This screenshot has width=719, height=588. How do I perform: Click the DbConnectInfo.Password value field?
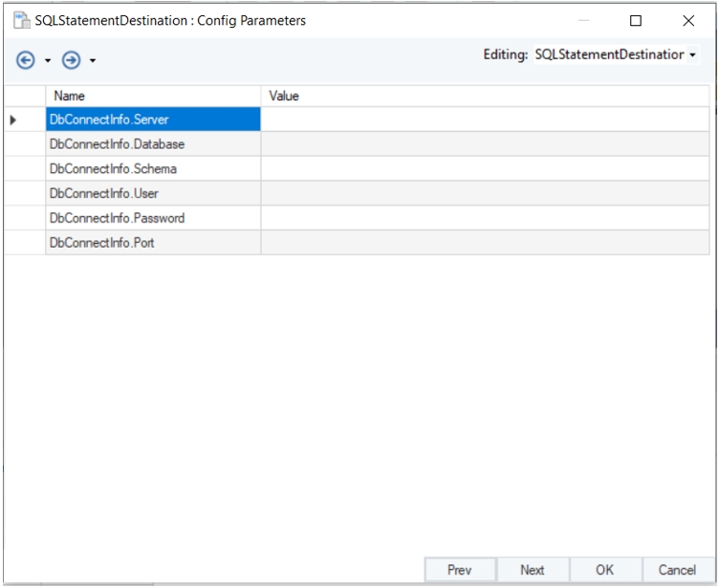point(485,219)
